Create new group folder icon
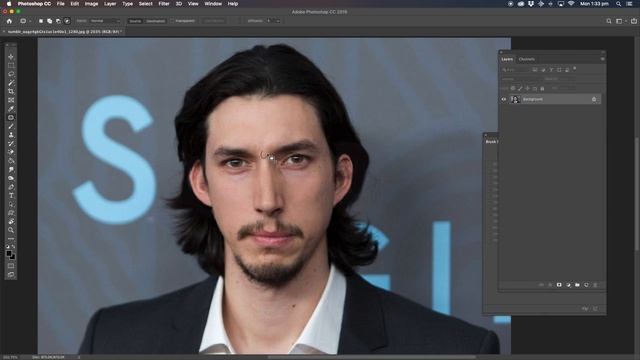640x360 pixels. click(x=577, y=285)
